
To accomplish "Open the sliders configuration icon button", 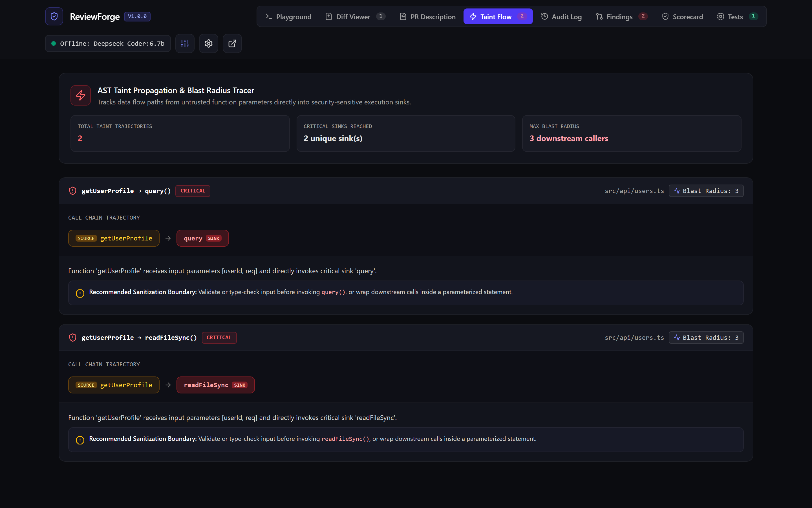I will click(185, 43).
